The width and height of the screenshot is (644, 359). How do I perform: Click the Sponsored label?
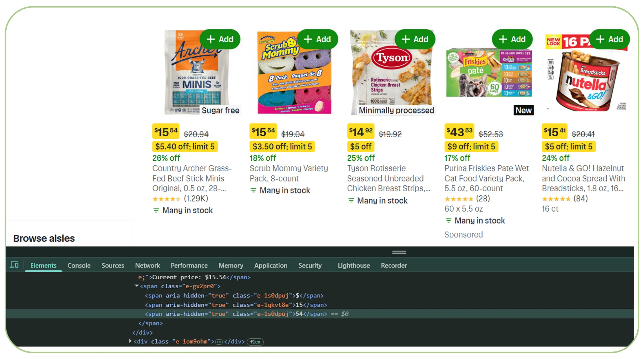(464, 235)
